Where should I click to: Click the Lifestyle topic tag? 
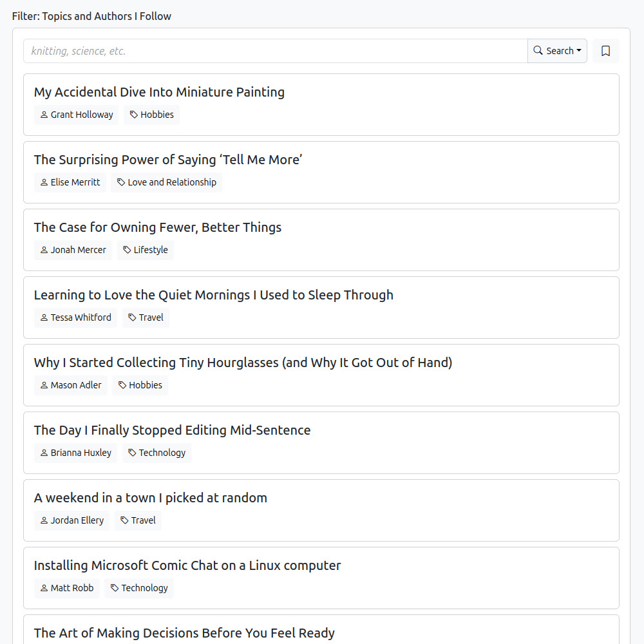click(x=145, y=250)
